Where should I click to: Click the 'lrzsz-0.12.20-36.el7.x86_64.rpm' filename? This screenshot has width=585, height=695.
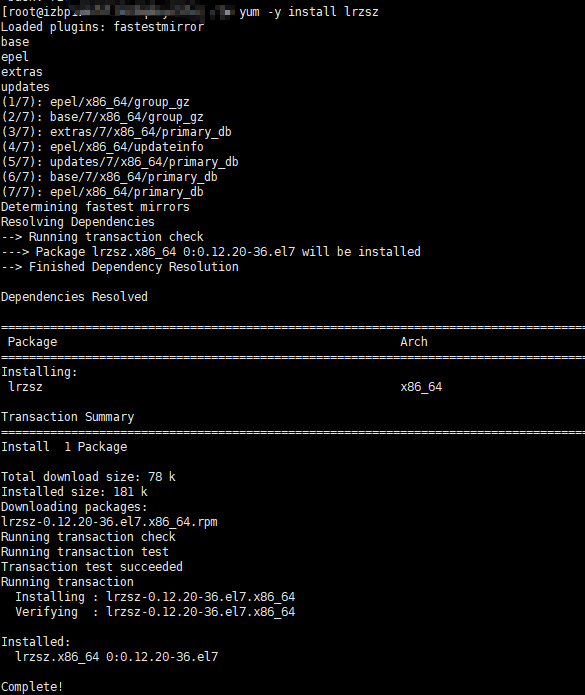(109, 522)
